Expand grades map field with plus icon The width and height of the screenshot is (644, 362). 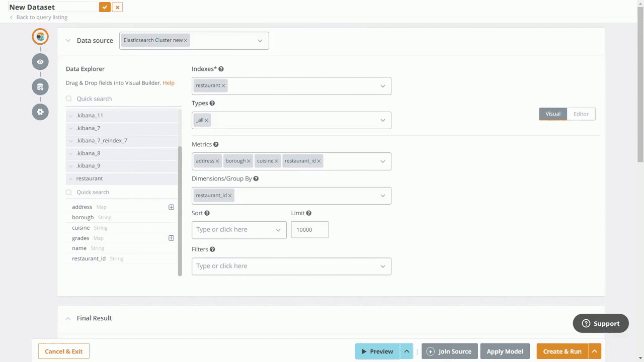point(171,238)
